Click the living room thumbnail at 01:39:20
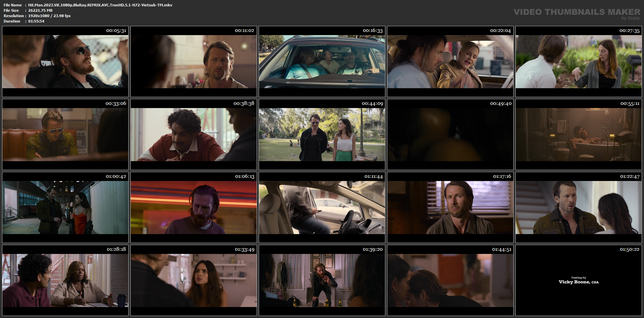 point(322,280)
